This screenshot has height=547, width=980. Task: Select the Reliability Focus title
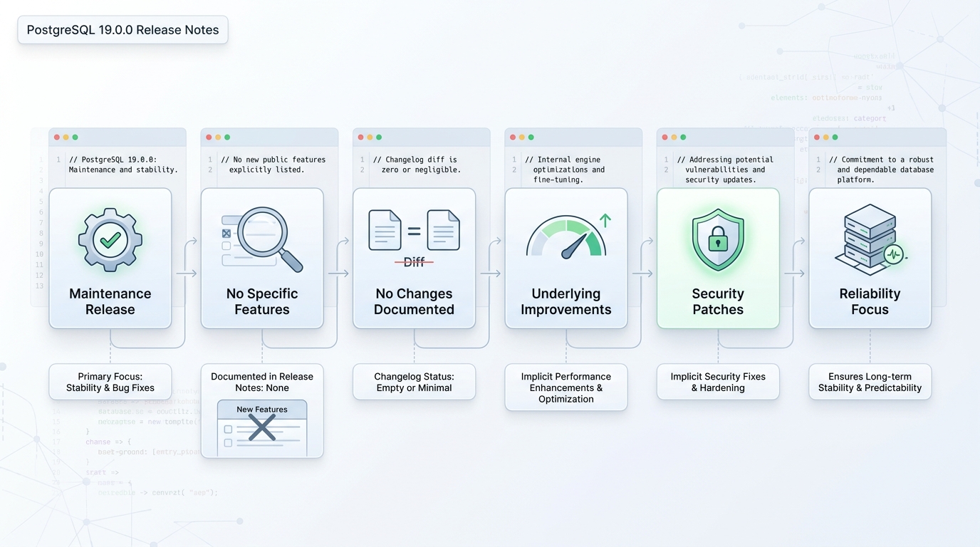pos(870,301)
